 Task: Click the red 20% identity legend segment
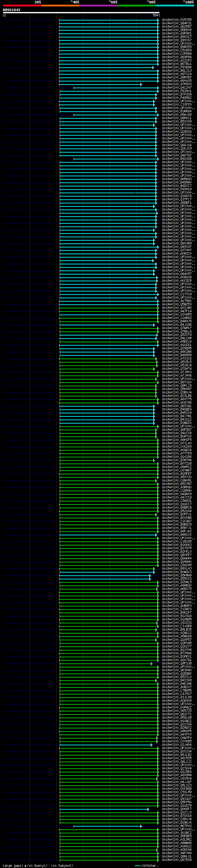point(22,6)
